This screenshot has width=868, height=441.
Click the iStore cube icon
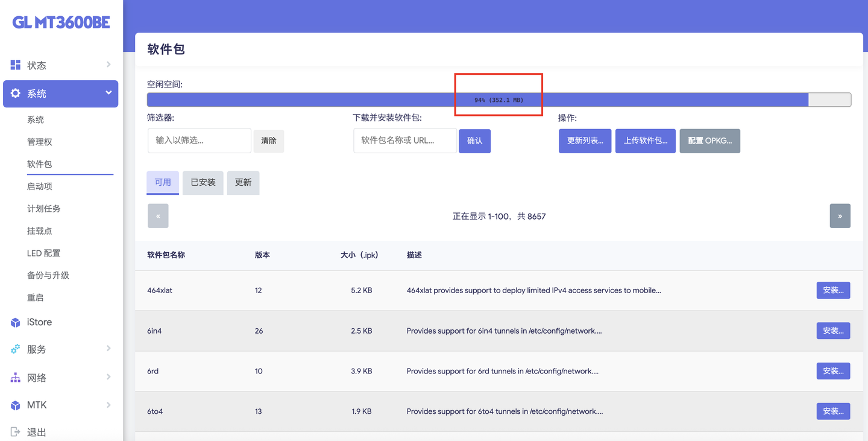[16, 323]
